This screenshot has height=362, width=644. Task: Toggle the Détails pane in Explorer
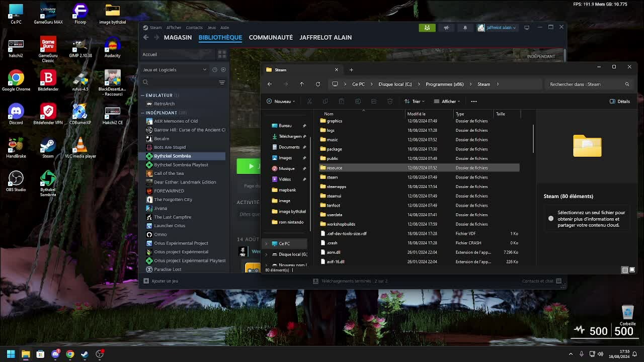pyautogui.click(x=619, y=101)
